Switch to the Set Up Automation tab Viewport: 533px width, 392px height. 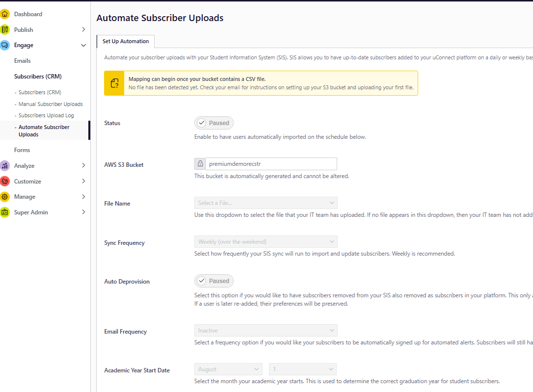click(x=125, y=41)
